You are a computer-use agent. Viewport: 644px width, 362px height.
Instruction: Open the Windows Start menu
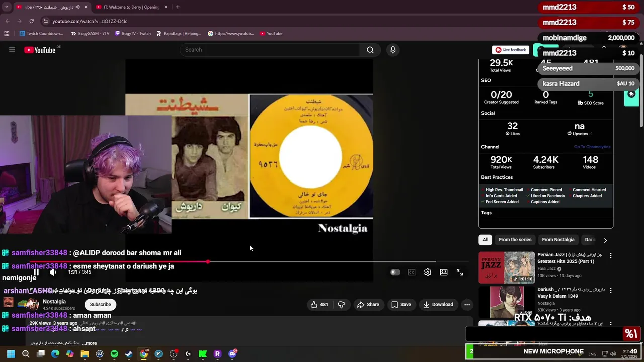11,354
